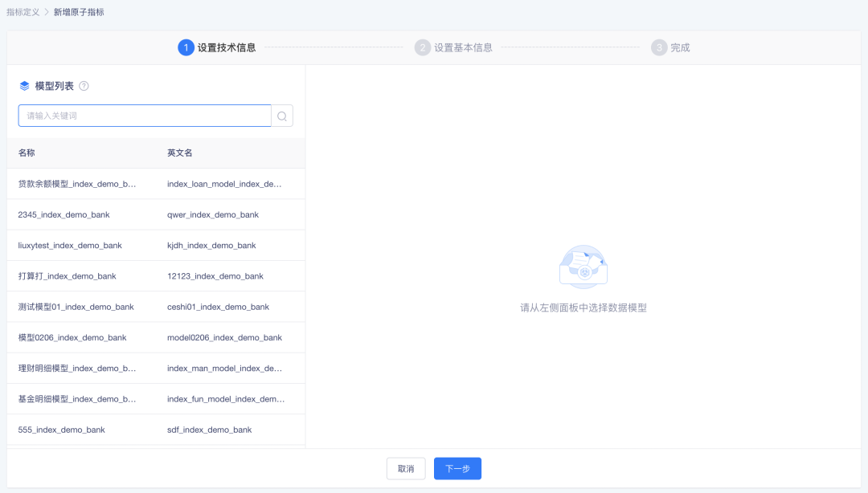Click step 2 circle 设置基本信息
The image size is (868, 493).
pos(423,47)
